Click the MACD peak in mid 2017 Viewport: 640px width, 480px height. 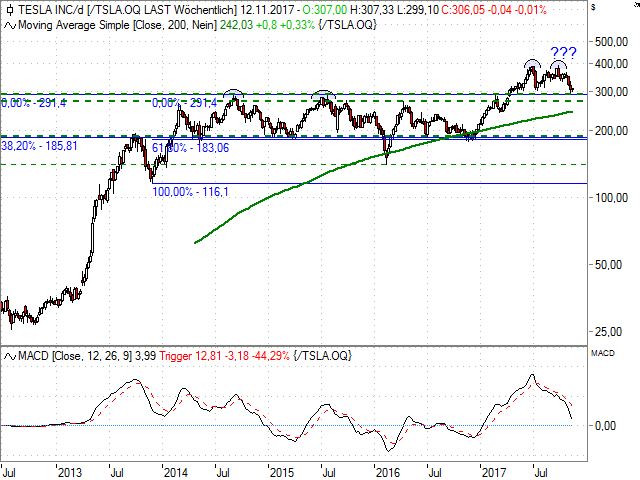coord(532,375)
